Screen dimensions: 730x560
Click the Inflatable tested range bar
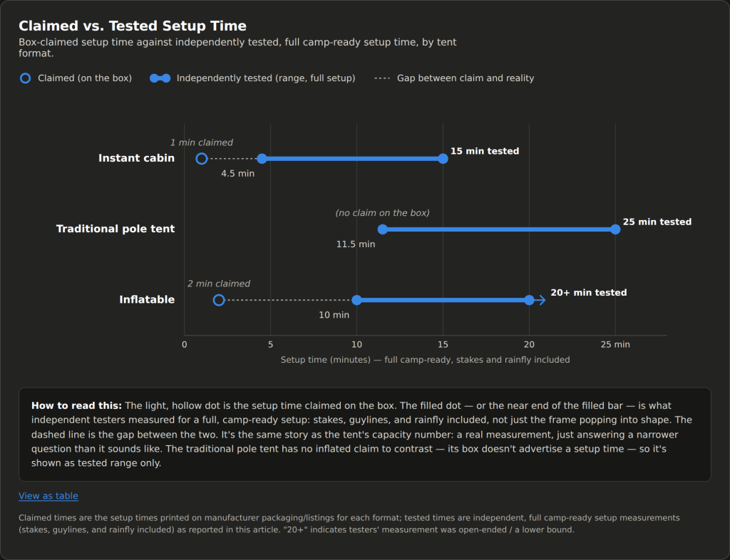[x=443, y=300]
